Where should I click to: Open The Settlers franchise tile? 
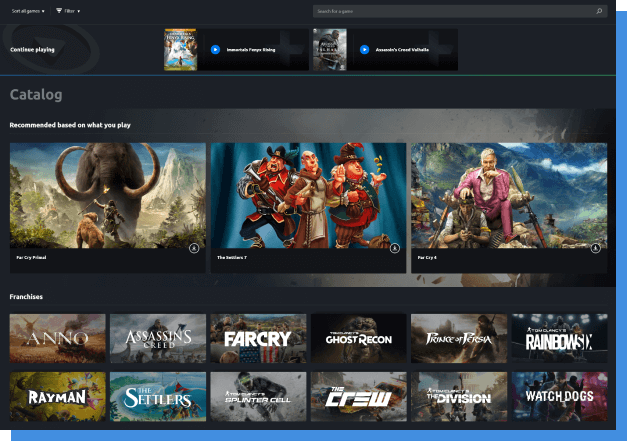[158, 397]
